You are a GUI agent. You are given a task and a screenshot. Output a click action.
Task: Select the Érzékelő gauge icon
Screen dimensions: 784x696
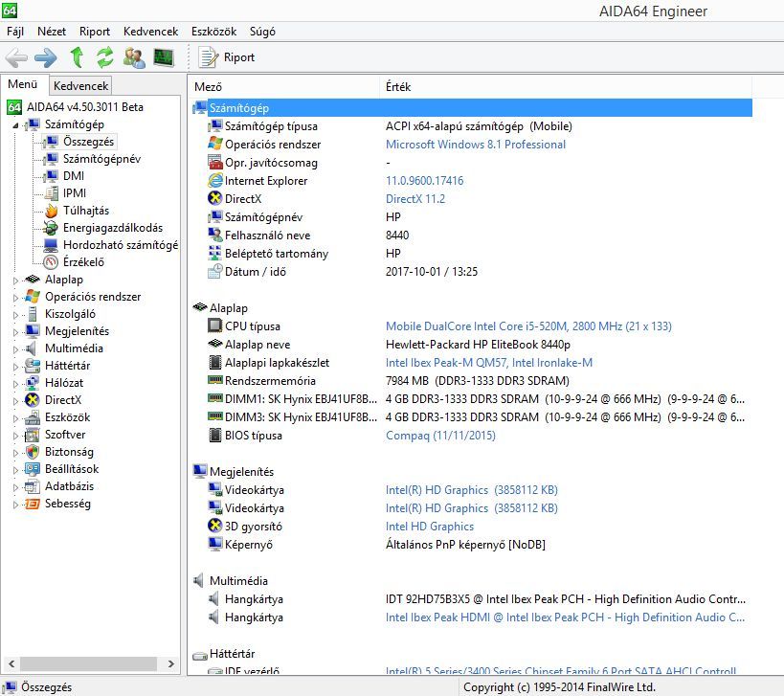click(51, 262)
